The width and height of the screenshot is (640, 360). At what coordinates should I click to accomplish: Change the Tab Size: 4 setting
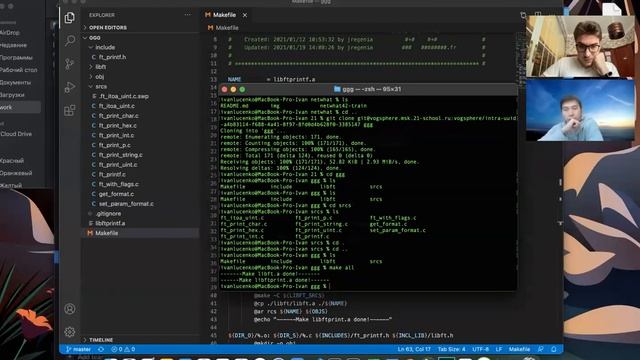[x=451, y=349]
